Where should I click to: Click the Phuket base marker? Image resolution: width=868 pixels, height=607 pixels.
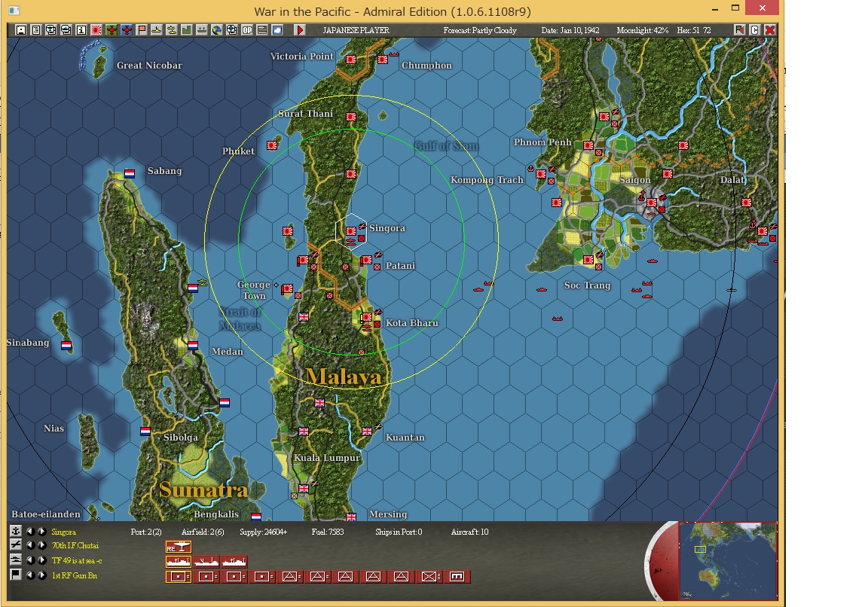click(x=272, y=145)
